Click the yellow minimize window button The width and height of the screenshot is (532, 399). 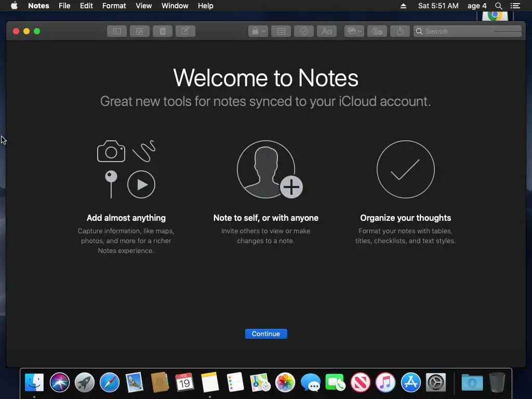26,31
